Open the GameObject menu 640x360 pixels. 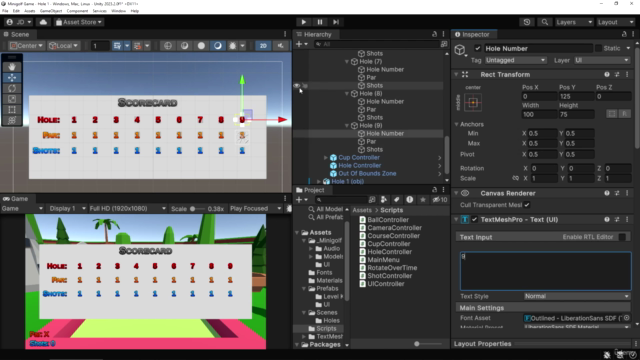51,11
